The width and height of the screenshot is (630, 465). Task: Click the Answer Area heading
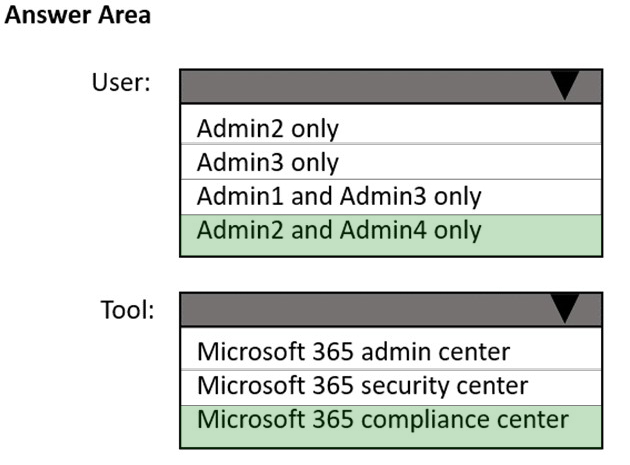click(78, 15)
